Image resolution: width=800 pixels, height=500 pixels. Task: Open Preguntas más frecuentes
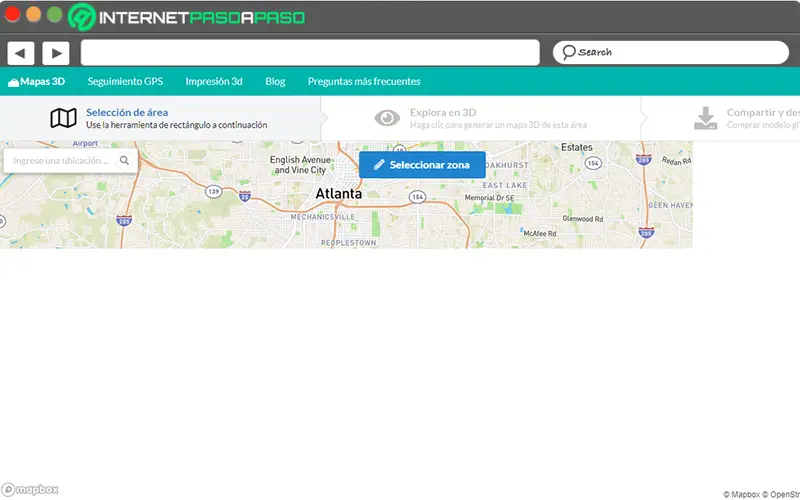(364, 82)
